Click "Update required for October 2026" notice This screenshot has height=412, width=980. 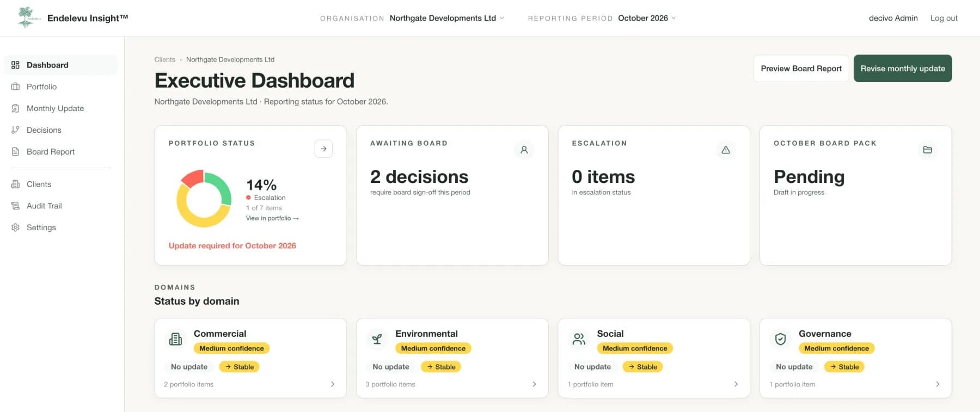point(232,245)
